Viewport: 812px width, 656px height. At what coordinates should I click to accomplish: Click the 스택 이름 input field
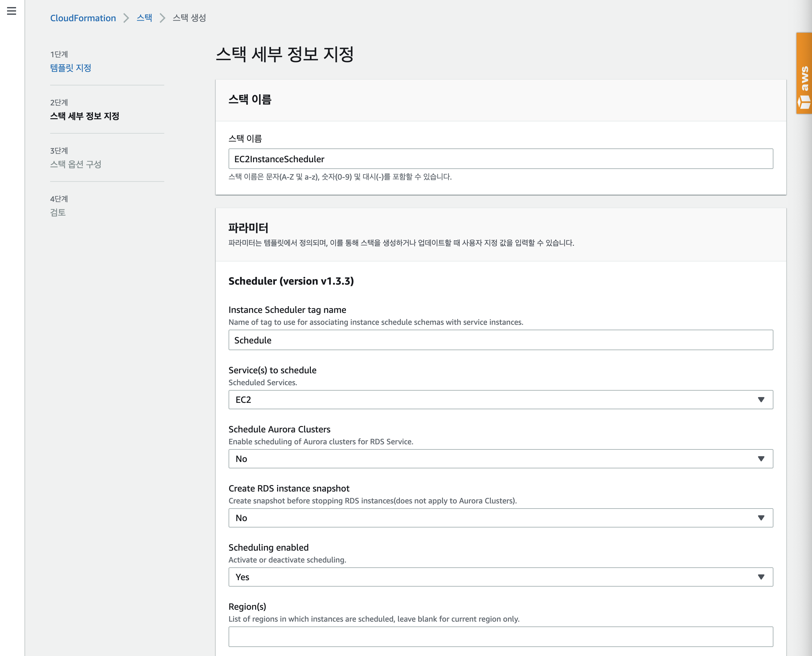500,159
